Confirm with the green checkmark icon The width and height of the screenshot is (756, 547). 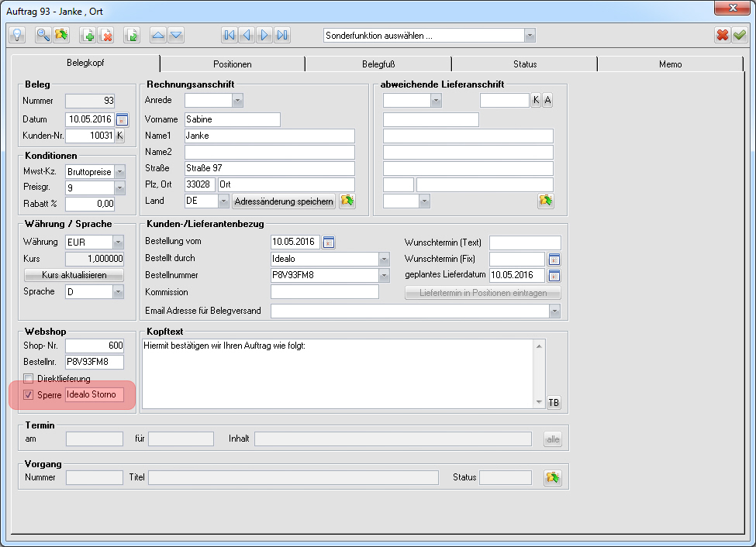(x=740, y=35)
